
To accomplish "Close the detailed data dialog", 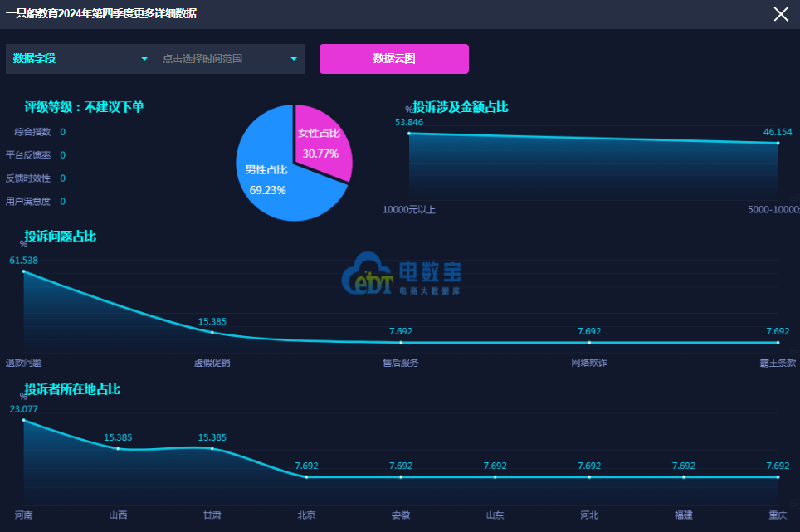I will (x=781, y=14).
